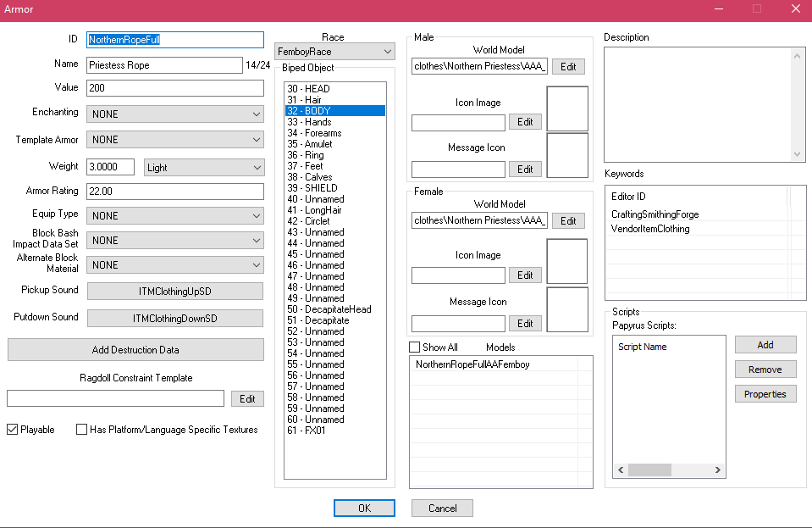Open Block Bash Impact Data Set dropdown
This screenshot has width=812, height=528.
coord(175,241)
